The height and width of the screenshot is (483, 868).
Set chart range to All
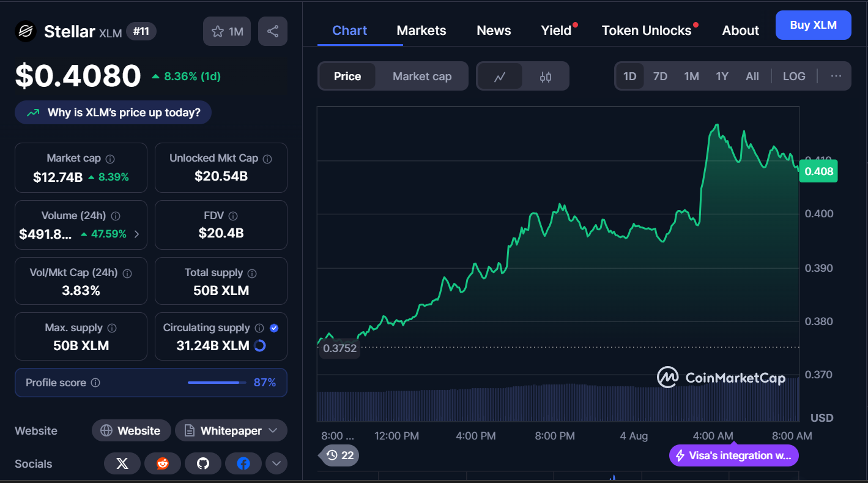tap(752, 77)
